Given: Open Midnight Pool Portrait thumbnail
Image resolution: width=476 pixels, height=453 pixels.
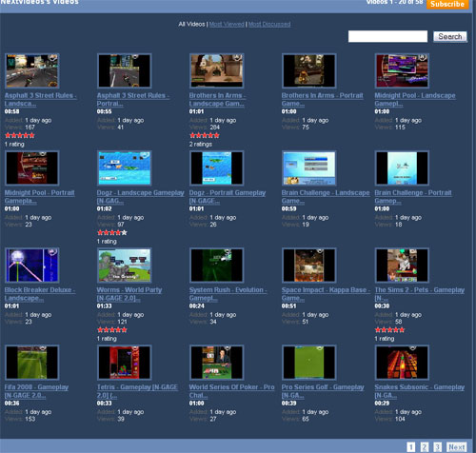Looking at the screenshot, I should point(32,168).
